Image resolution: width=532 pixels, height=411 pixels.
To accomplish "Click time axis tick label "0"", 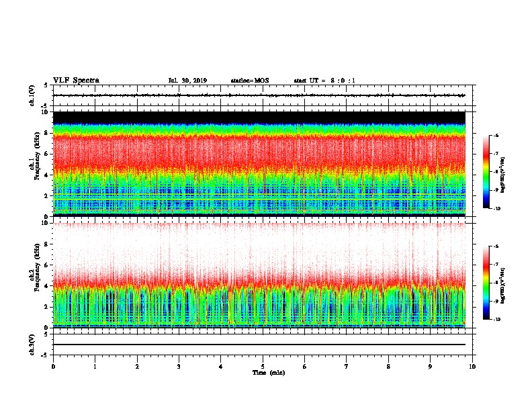I will (53, 367).
